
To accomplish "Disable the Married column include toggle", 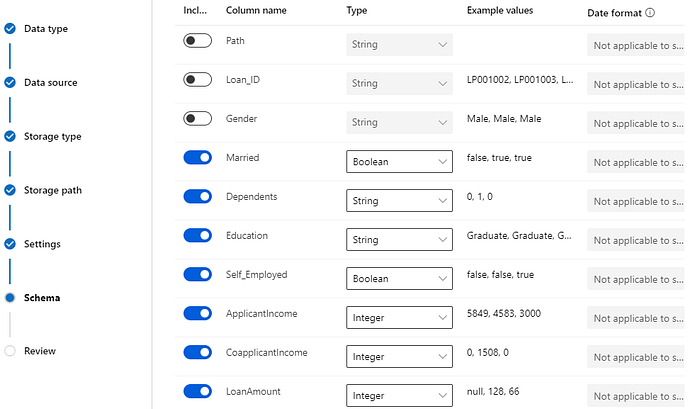I will pyautogui.click(x=198, y=158).
